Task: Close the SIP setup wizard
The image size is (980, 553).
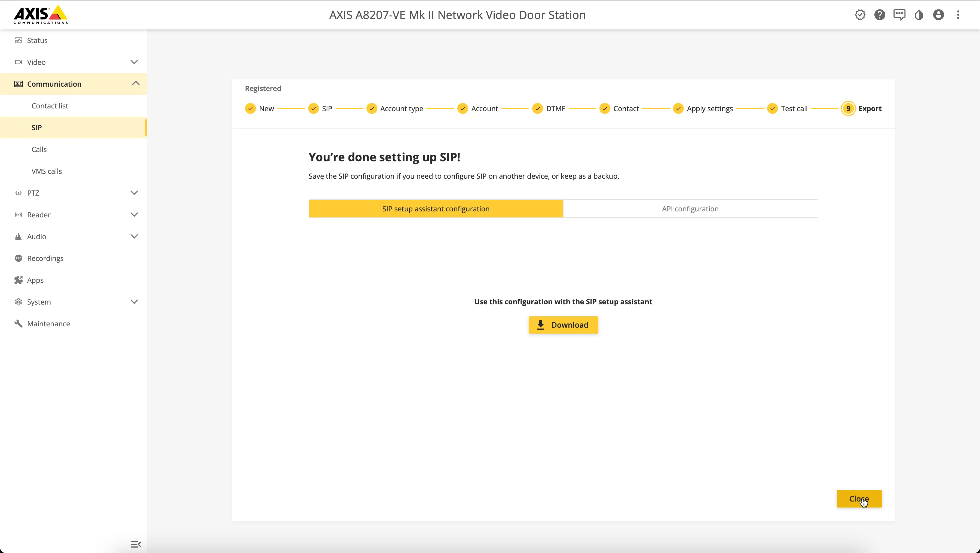Action: pos(859,499)
